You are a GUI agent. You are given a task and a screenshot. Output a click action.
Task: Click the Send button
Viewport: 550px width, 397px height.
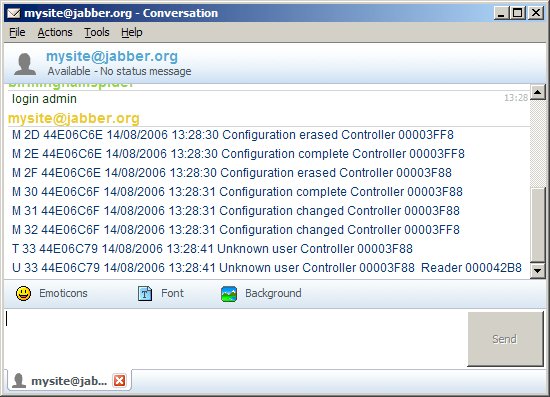(505, 339)
